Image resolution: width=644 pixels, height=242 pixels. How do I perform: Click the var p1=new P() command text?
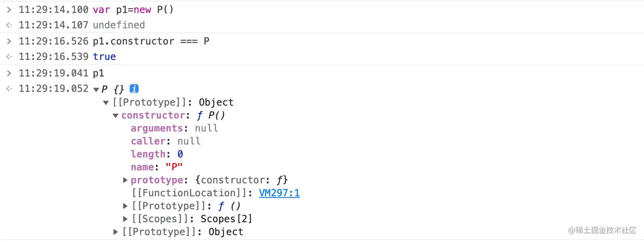(133, 9)
